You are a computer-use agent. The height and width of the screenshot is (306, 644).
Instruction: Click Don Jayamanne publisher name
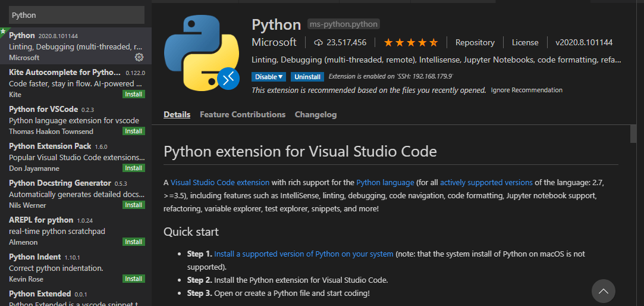[x=34, y=168]
